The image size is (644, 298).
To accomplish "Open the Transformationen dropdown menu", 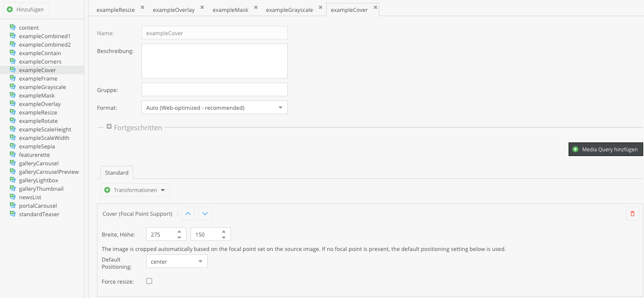I will [135, 190].
